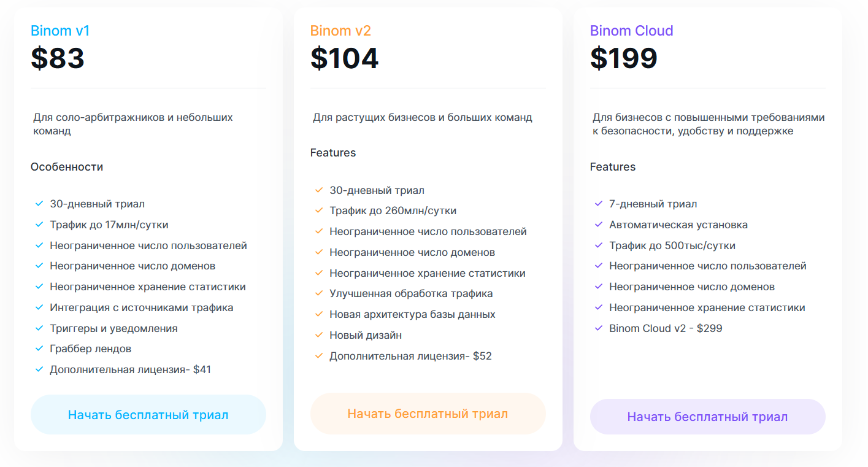Click the Binom v1 plan title
The image size is (868, 467).
click(x=60, y=31)
